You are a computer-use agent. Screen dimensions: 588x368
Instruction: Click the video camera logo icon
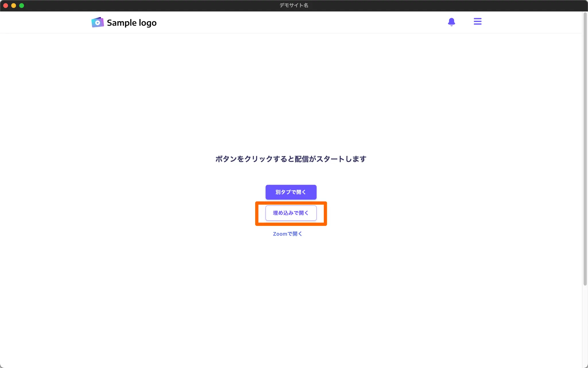[97, 22]
